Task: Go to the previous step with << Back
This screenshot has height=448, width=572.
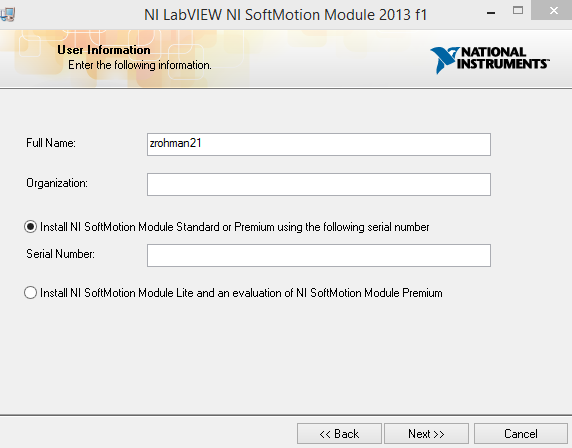Action: click(339, 433)
